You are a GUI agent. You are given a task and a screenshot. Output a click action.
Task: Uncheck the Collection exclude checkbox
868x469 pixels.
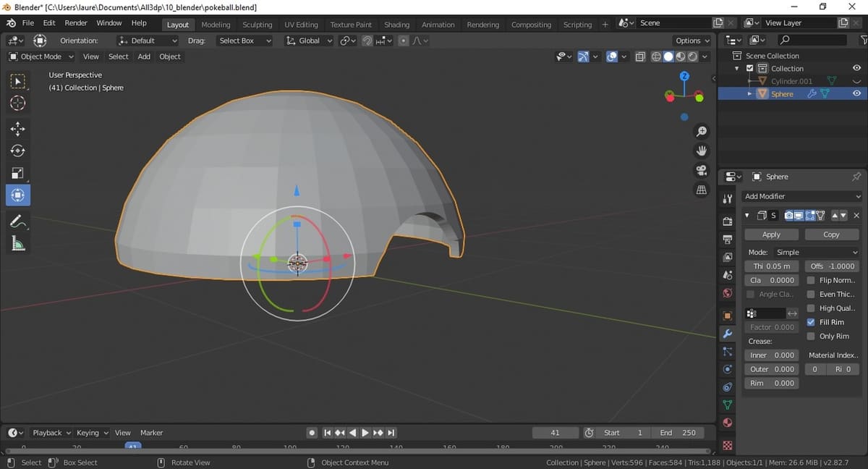750,69
